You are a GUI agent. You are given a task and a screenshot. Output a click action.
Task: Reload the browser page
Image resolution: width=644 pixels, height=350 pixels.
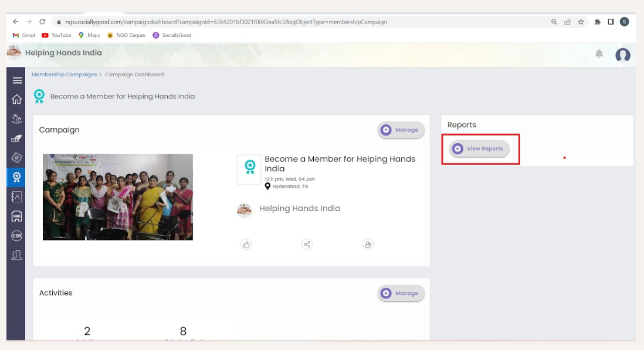[x=42, y=22]
